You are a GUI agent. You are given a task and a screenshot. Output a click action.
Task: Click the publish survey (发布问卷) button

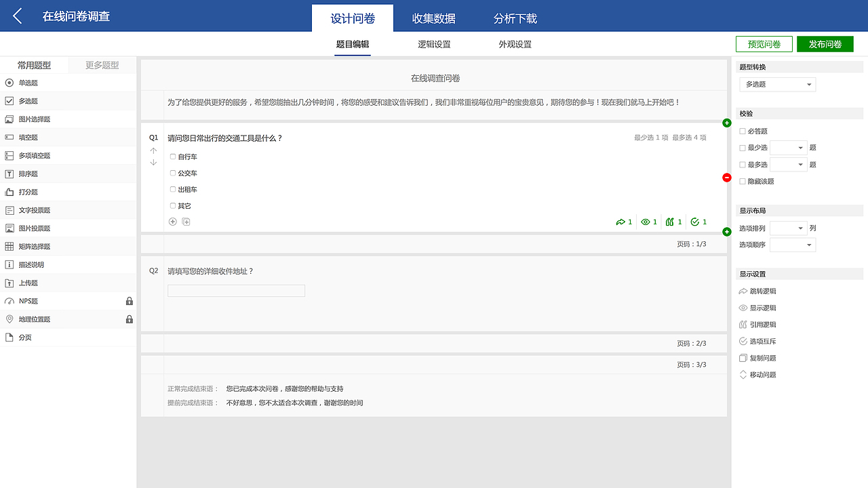pos(825,43)
